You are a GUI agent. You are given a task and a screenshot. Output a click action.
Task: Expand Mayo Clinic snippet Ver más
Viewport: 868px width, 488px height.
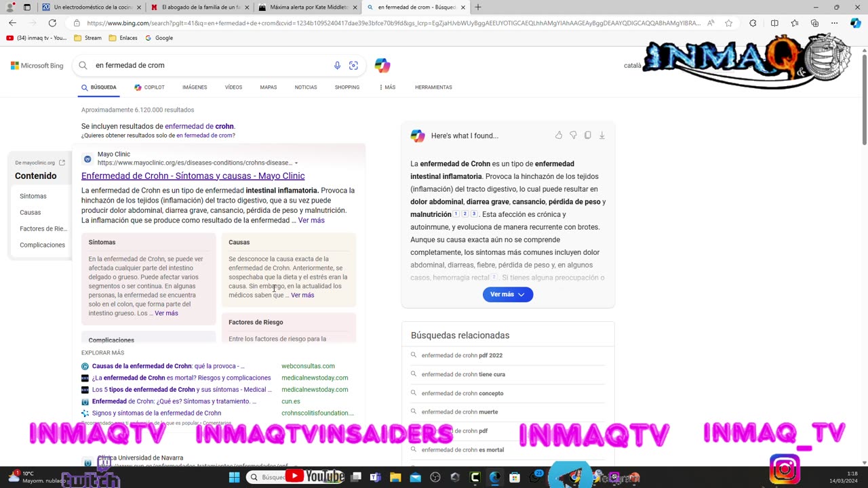(x=311, y=220)
